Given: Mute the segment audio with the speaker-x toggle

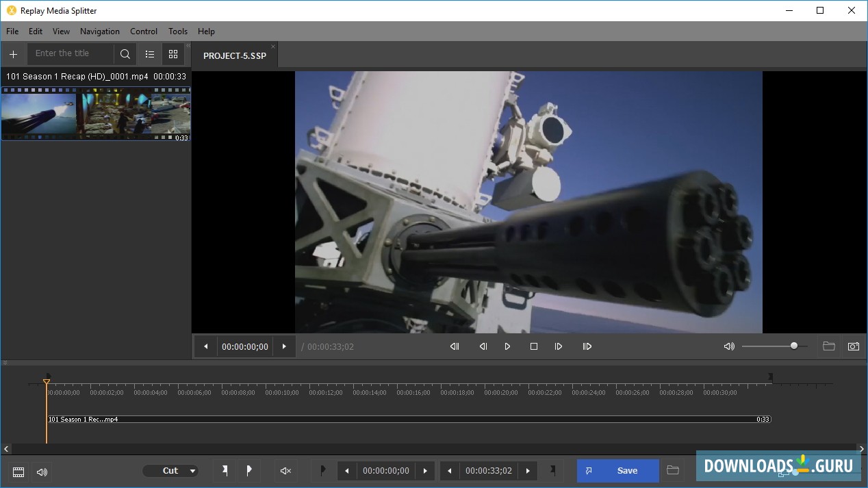Looking at the screenshot, I should [x=285, y=471].
